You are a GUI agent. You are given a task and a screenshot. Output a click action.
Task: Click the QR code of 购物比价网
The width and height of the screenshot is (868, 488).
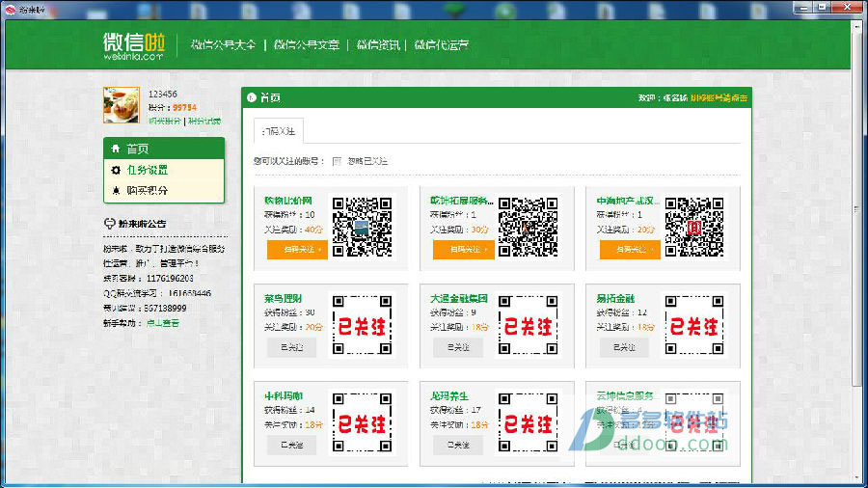(362, 227)
